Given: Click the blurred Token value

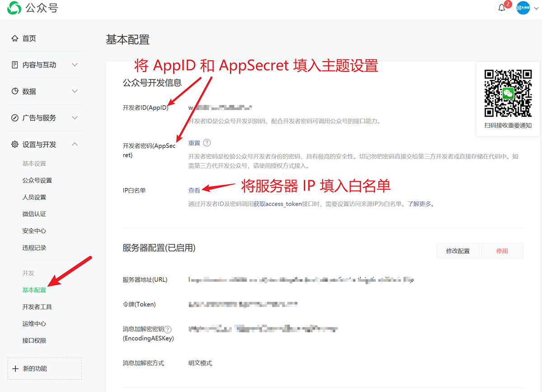Looking at the screenshot, I should pyautogui.click(x=243, y=305).
